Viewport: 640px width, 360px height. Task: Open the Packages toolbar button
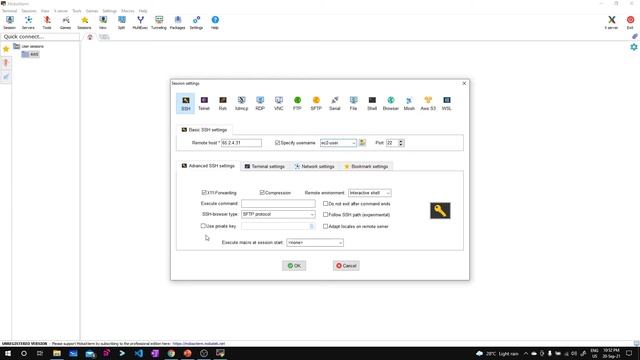tap(178, 22)
